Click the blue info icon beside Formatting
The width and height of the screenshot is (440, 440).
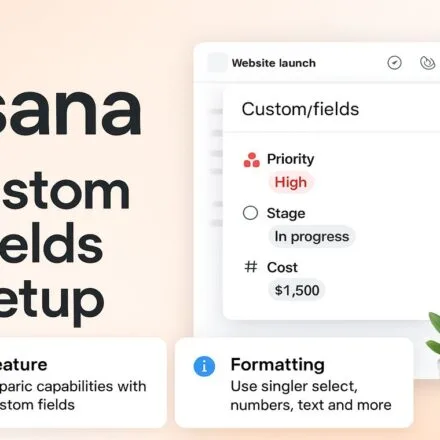click(204, 366)
